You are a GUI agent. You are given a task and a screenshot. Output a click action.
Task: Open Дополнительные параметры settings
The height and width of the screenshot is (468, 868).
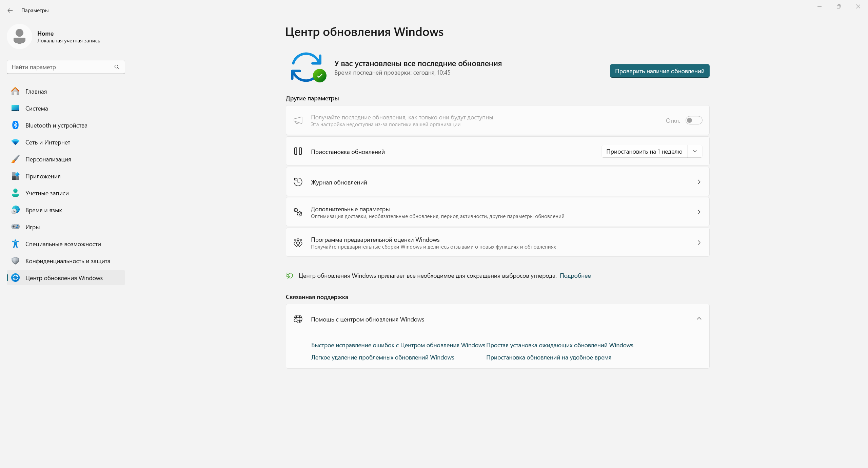[x=497, y=212]
